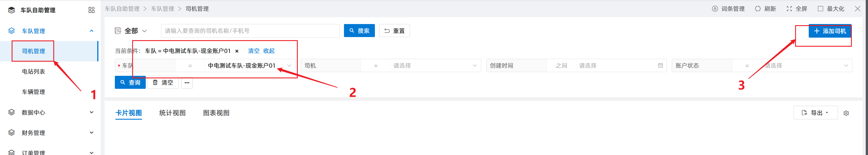Image resolution: width=868 pixels, height=155 pixels.
Task: Toggle the 最大化 checkbox
Action: 820,9
